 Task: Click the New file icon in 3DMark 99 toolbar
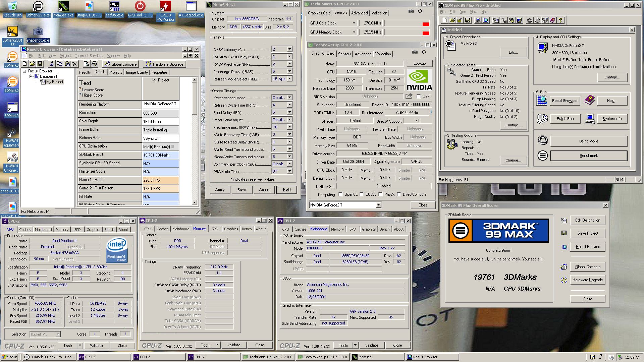coord(444,20)
